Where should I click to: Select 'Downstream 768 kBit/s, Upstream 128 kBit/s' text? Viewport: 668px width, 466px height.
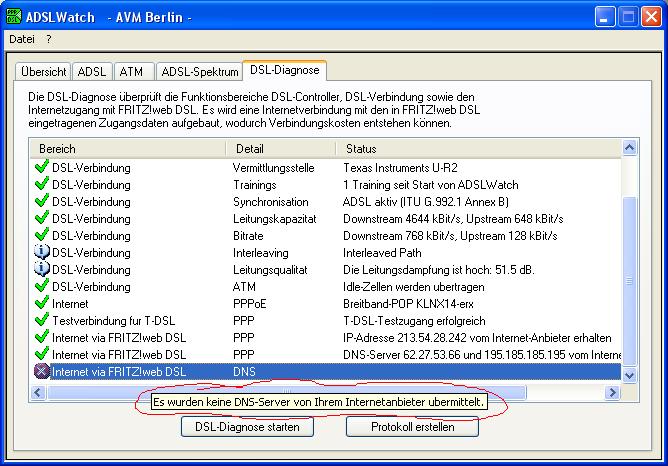pos(450,236)
